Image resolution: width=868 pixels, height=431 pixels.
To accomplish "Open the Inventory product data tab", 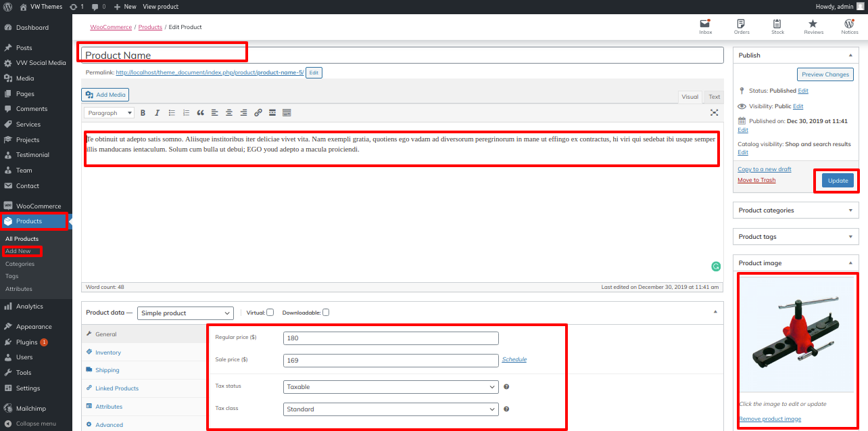I will 108,353.
